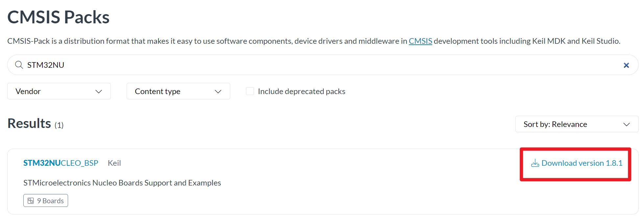Click the Content type chevron arrow
The width and height of the screenshot is (644, 223).
coord(218,91)
